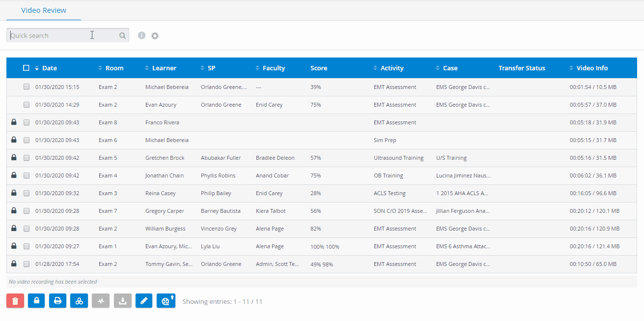644x321 pixels.
Task: Click the blue lock button in toolbar
Action: [x=36, y=301]
